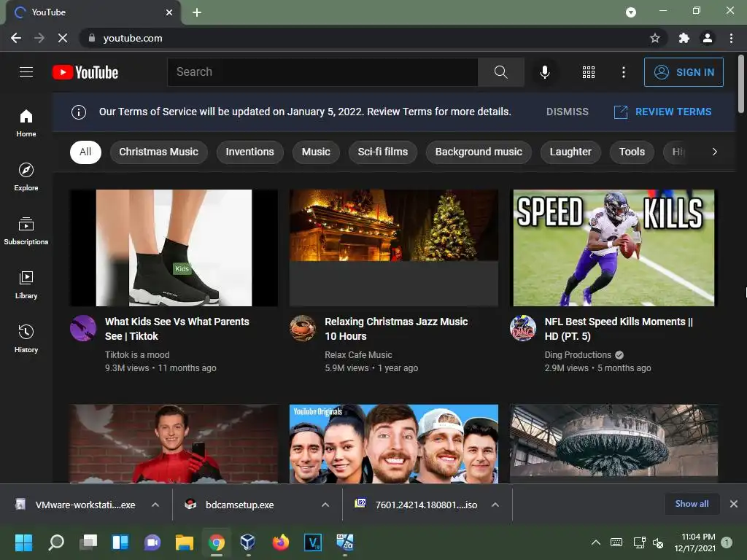Dismiss the Terms of Service banner
The height and width of the screenshot is (560, 747).
(x=567, y=112)
